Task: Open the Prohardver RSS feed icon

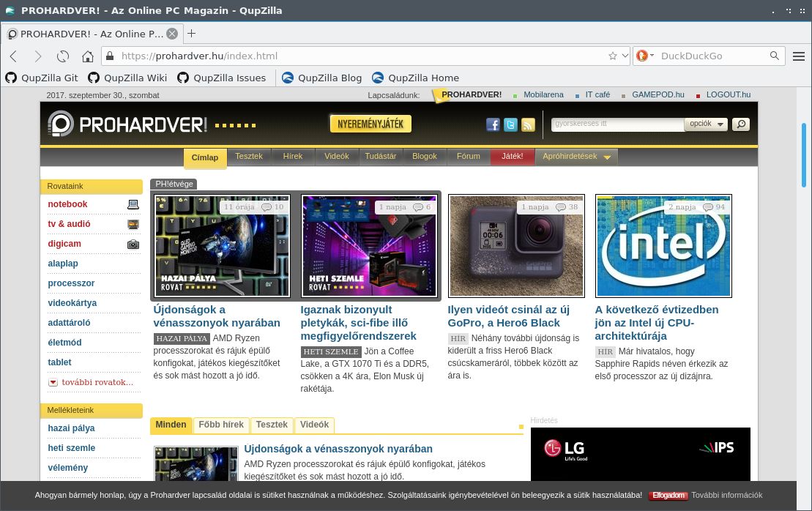Action: 528,124
